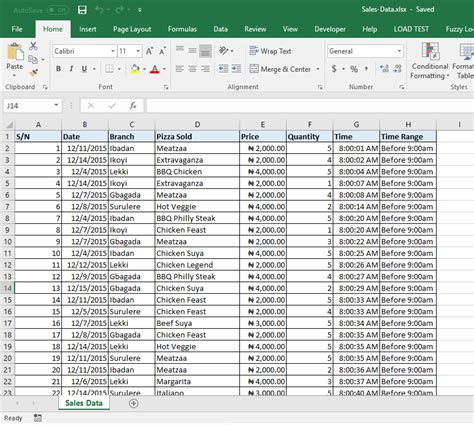
Task: Apply Comma Style format
Action: (367, 69)
